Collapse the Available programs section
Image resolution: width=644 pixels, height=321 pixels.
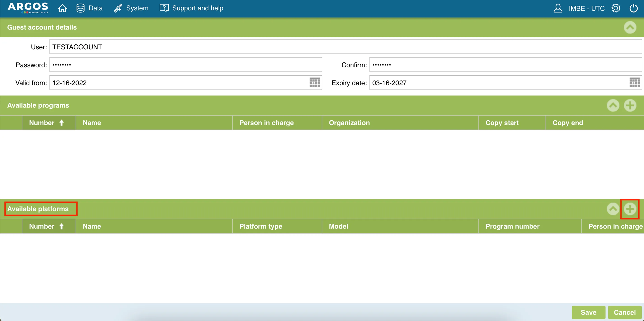click(613, 105)
